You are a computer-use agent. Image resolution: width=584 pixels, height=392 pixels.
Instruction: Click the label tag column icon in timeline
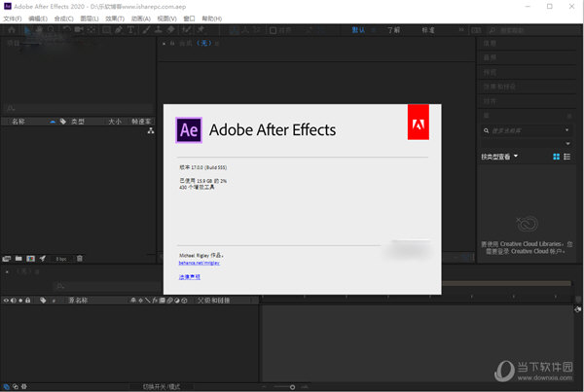(x=43, y=301)
